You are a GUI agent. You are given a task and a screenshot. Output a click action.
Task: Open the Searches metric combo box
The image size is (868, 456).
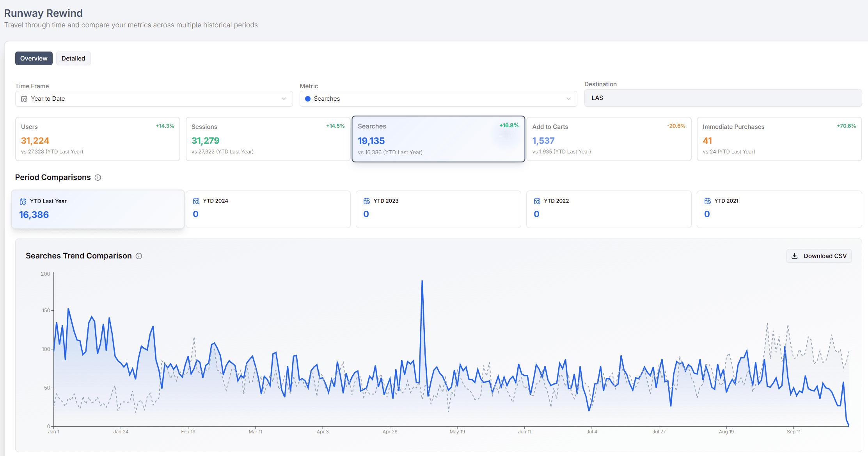click(438, 99)
